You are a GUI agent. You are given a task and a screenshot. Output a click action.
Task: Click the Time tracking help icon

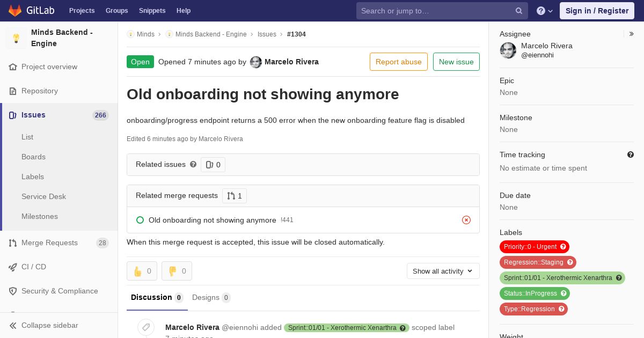tap(631, 155)
